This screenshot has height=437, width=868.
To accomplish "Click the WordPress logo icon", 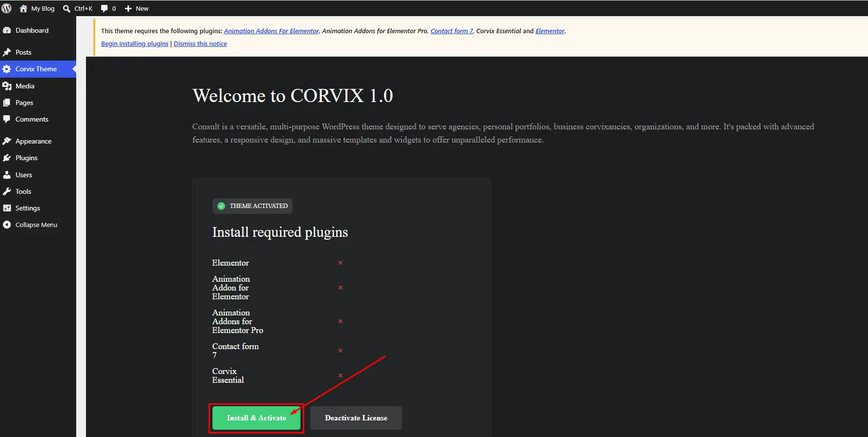I will pyautogui.click(x=6, y=8).
